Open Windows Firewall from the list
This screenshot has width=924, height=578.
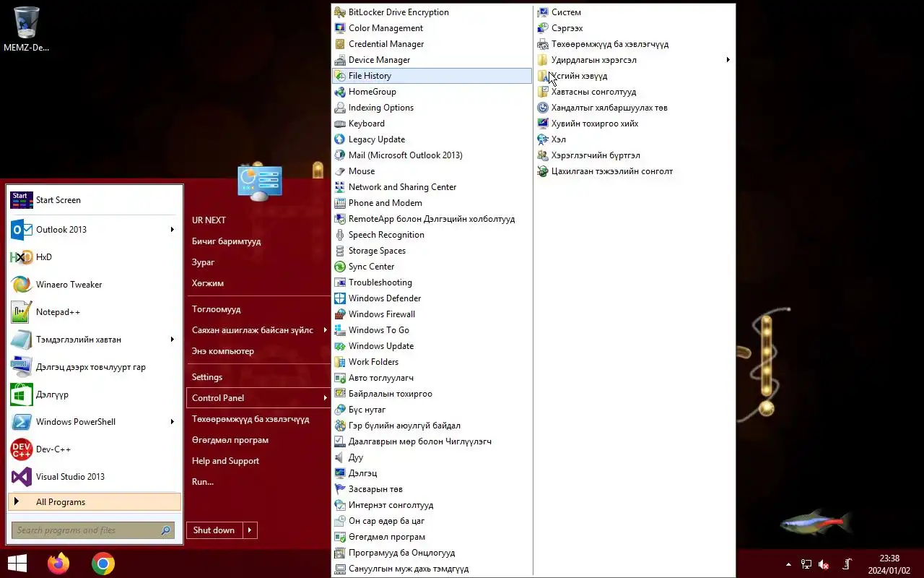432,314
